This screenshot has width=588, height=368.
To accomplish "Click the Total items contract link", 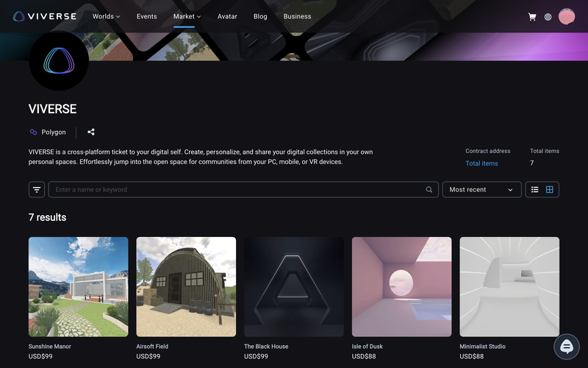I will (481, 163).
